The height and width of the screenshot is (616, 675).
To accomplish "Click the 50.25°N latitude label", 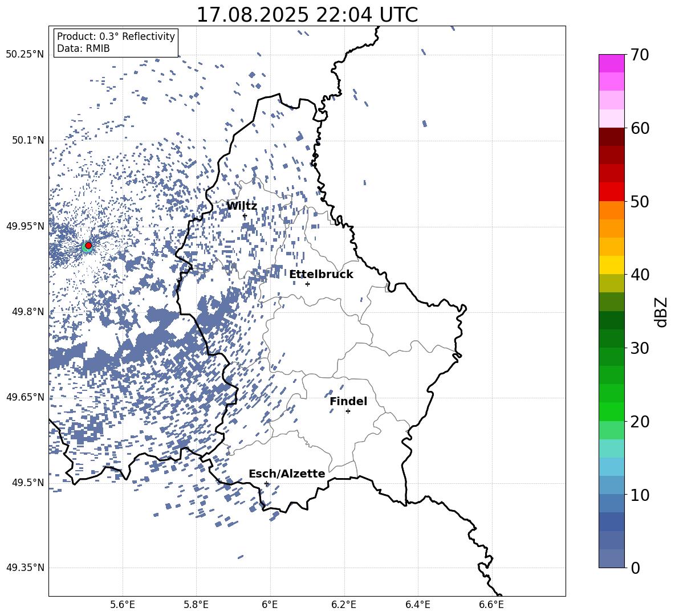I will tap(25, 55).
